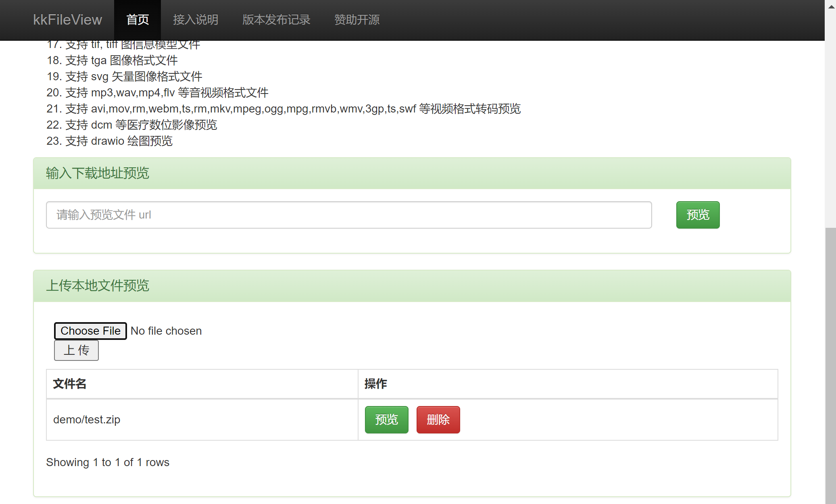Focus the 请输入预览文件 url input field

tap(348, 215)
